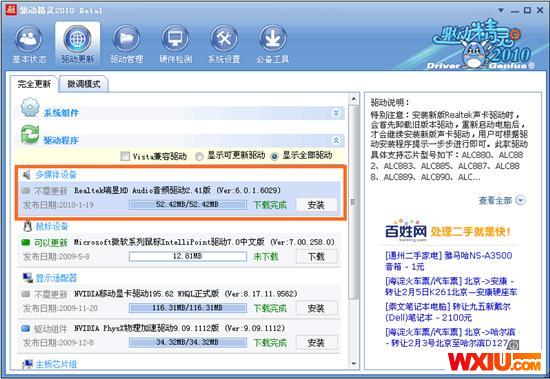Install the Realtek HD Audio driver
Viewport: 550px width, 379px height.
316,205
